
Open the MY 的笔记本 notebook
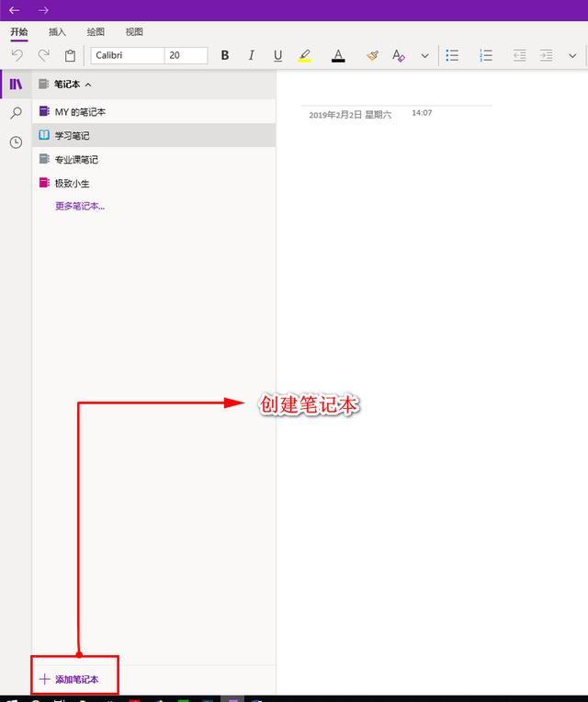[154, 111]
